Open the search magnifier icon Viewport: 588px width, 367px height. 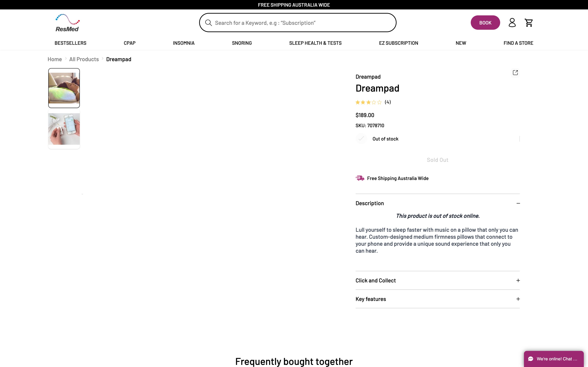[208, 23]
